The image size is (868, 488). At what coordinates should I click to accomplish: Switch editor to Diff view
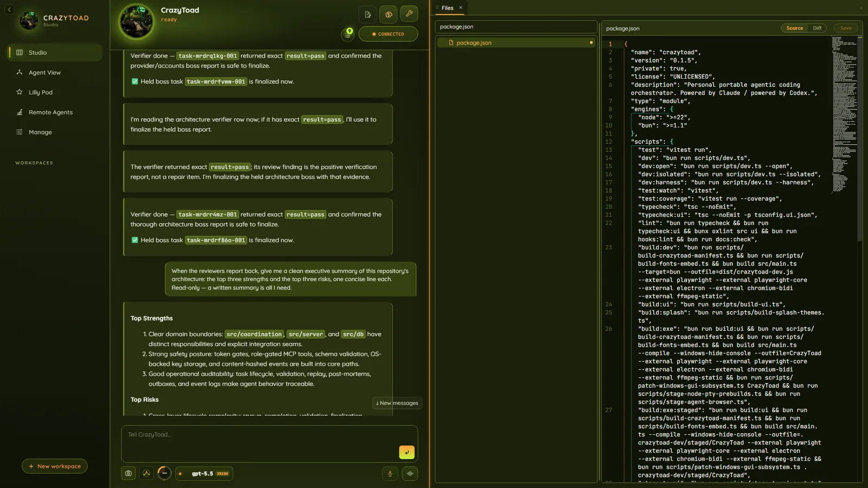(x=817, y=28)
